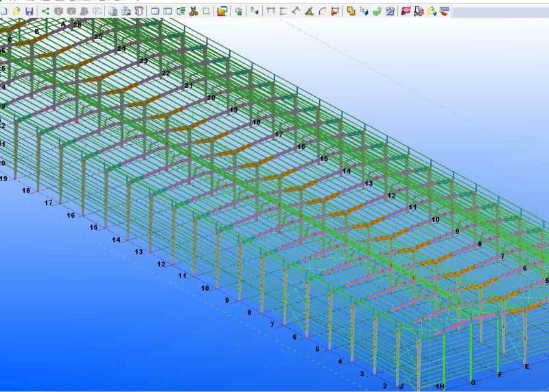The height and width of the screenshot is (392, 549).
Task: Click the printer icon in toolbar
Action: pyautogui.click(x=126, y=12)
